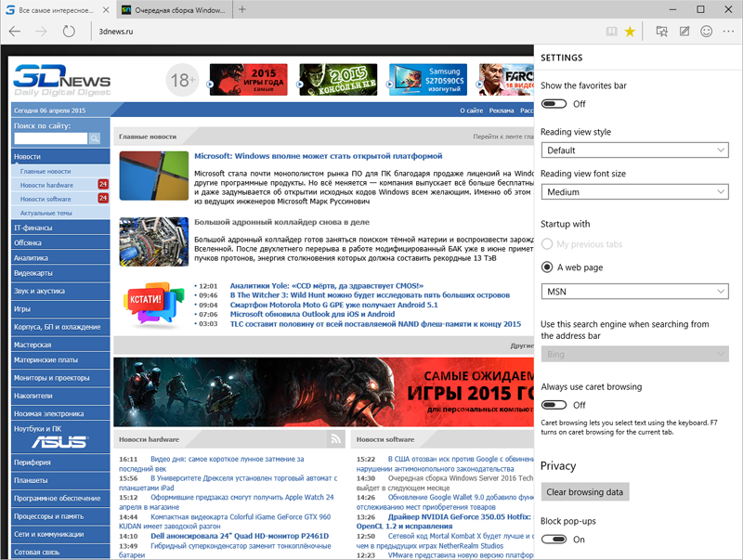Click the site search text field
743x560 pixels.
coord(51,138)
